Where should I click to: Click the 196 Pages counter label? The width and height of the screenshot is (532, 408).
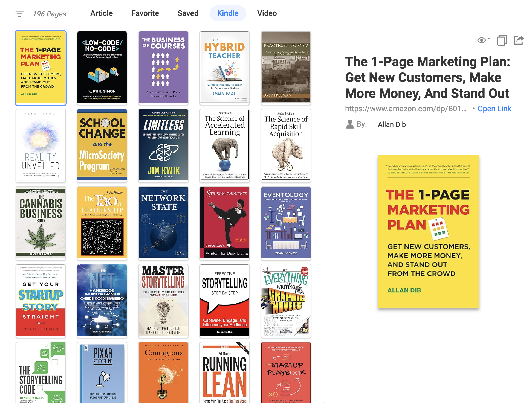(x=50, y=14)
